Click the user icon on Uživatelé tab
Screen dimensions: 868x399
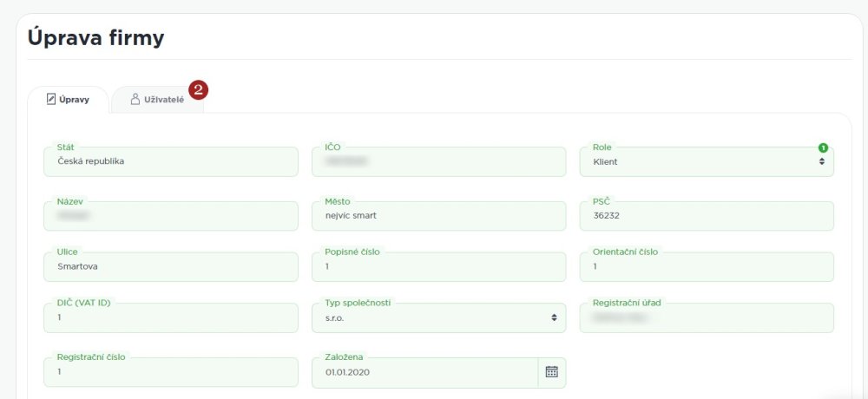pos(135,100)
